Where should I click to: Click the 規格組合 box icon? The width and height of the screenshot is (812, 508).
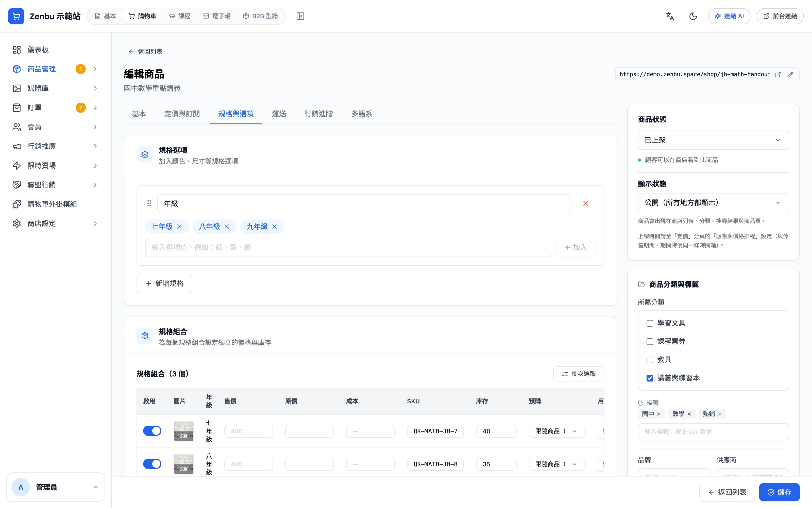(145, 336)
